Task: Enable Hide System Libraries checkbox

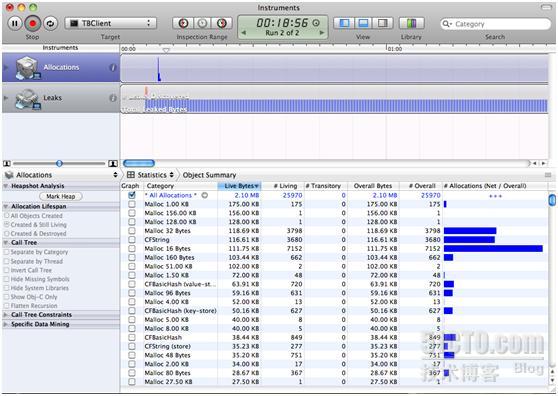Action: [6, 288]
